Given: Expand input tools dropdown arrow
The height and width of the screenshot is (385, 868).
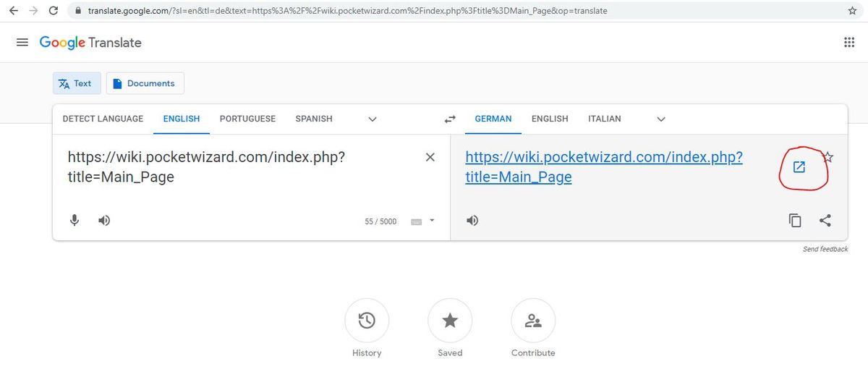Looking at the screenshot, I should [x=432, y=221].
